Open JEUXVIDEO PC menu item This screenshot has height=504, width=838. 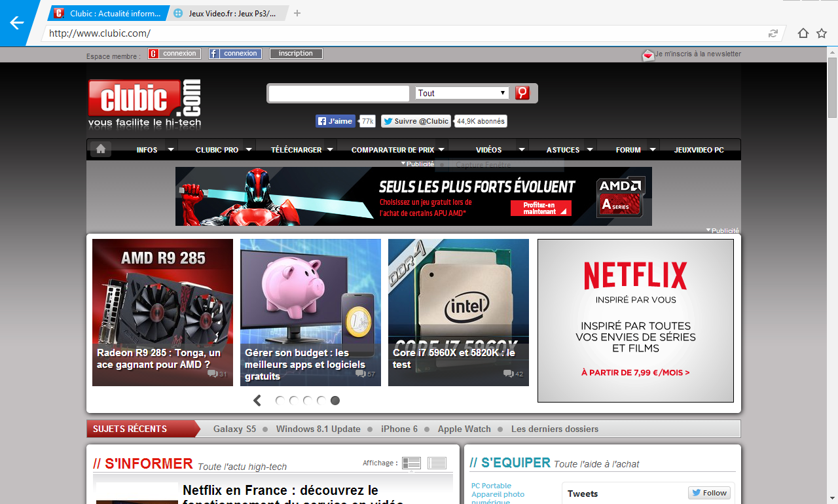pos(699,149)
